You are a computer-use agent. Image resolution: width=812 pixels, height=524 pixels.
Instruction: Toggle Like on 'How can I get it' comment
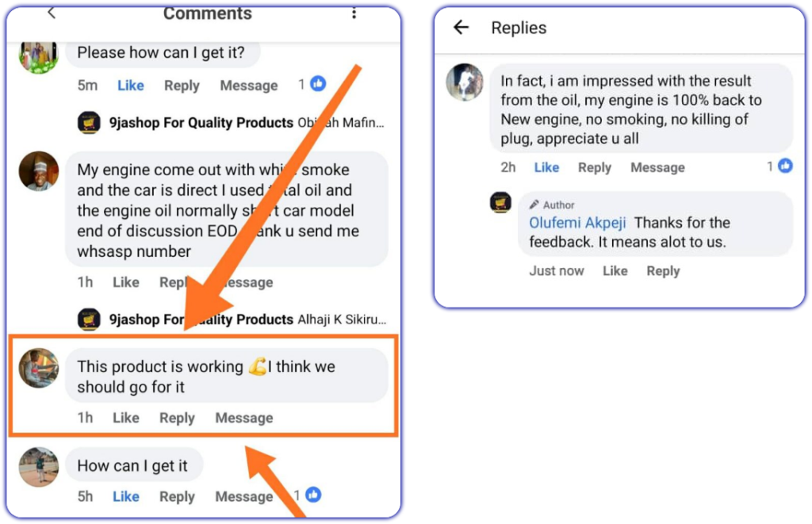pyautogui.click(x=126, y=496)
